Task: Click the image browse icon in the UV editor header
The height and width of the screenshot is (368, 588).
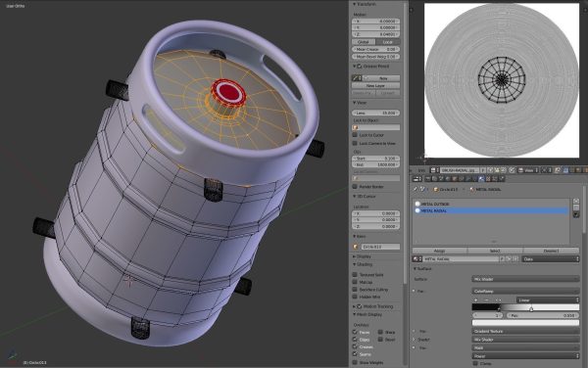Action: coord(434,170)
